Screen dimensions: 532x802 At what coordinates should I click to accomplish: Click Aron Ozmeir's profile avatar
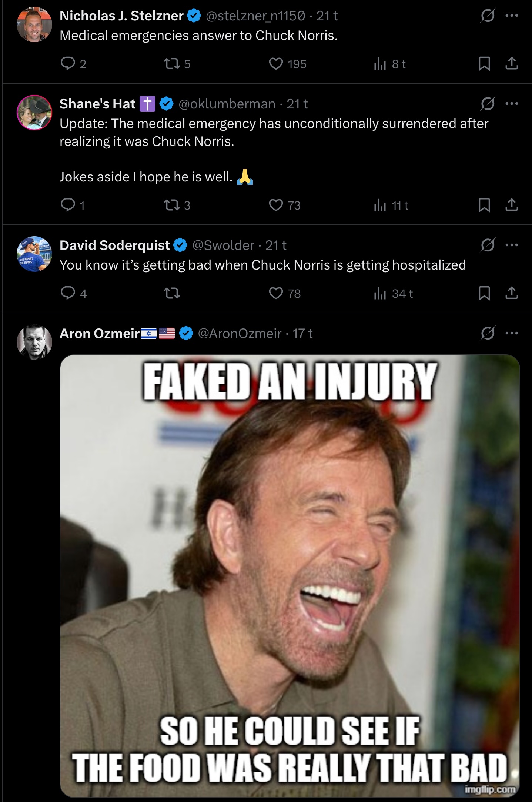34,342
